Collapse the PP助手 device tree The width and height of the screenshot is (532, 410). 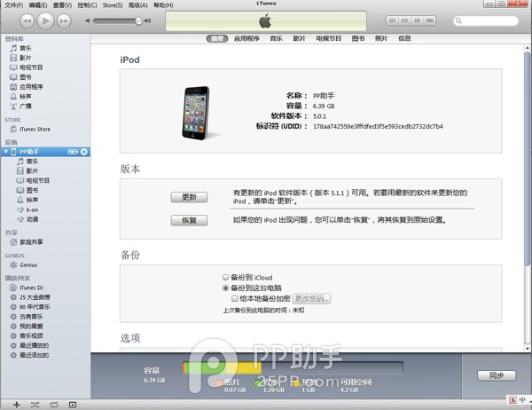click(x=6, y=152)
